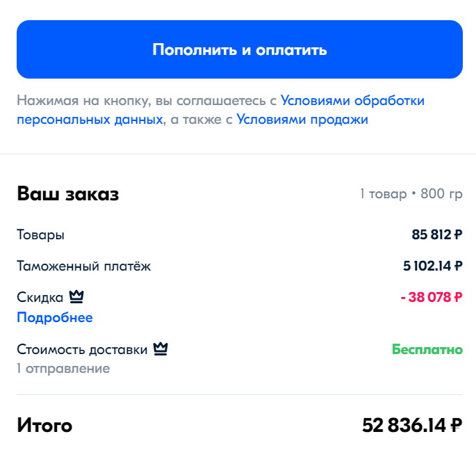Click the Товары row label

(41, 235)
